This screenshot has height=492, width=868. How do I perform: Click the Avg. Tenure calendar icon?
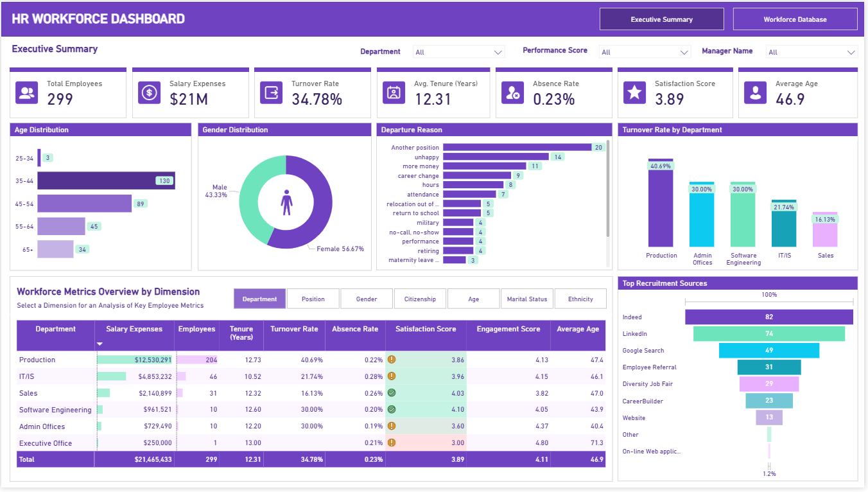pyautogui.click(x=393, y=92)
